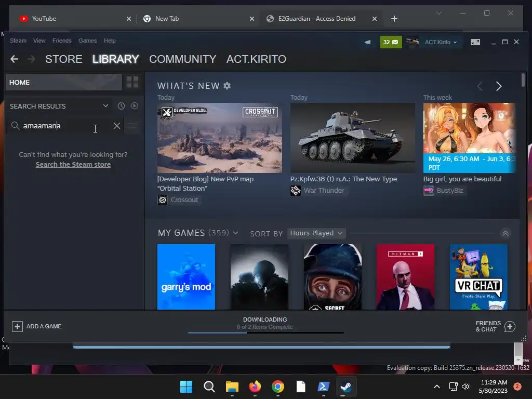Click the library search magnifier icon
This screenshot has height=399, width=532.
tap(15, 126)
